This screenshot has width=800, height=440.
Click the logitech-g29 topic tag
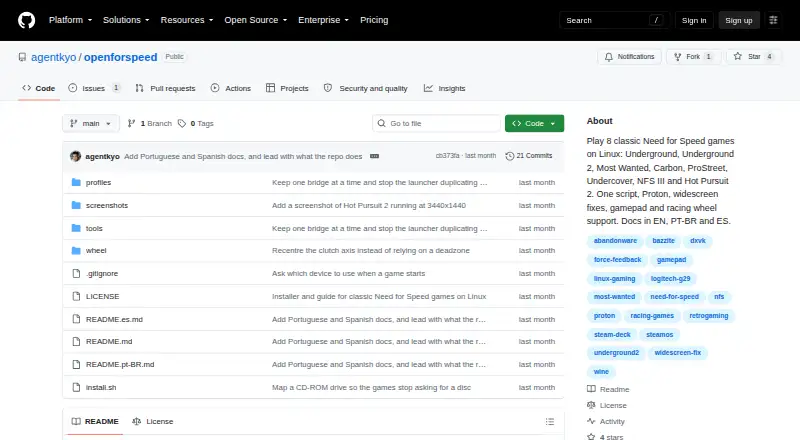click(670, 279)
